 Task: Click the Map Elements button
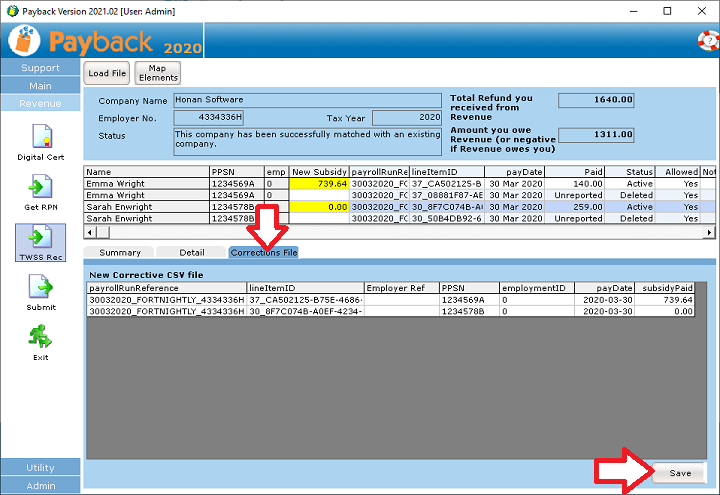(x=157, y=73)
